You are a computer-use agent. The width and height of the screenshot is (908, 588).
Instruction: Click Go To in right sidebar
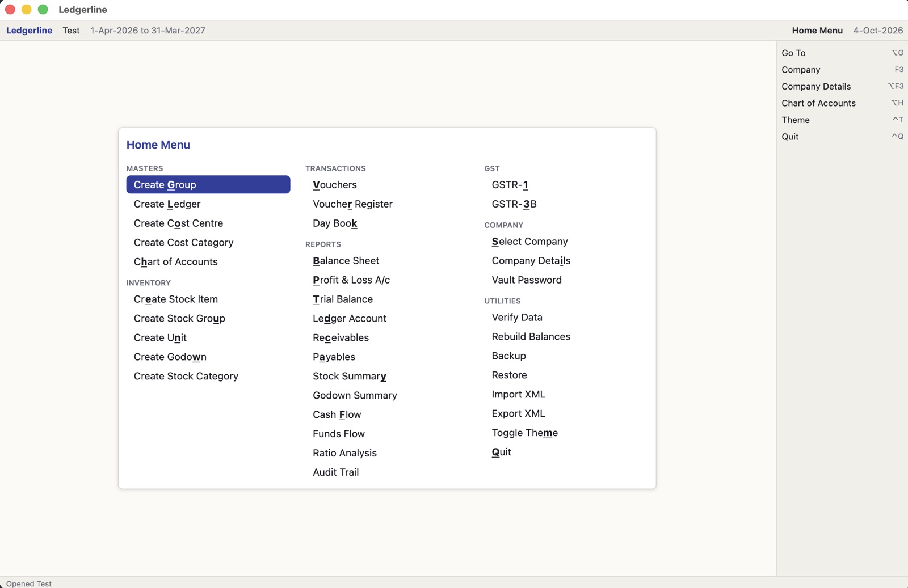click(x=842, y=53)
